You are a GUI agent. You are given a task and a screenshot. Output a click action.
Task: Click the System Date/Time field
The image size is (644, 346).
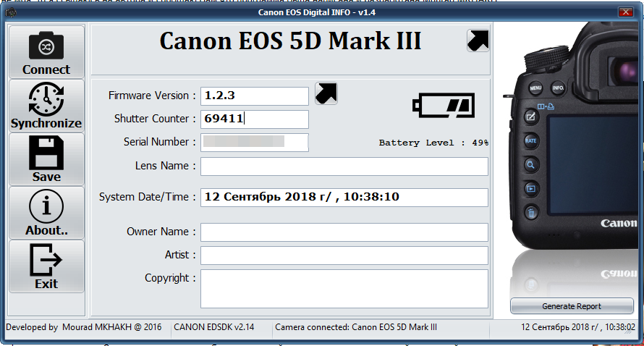click(x=344, y=197)
